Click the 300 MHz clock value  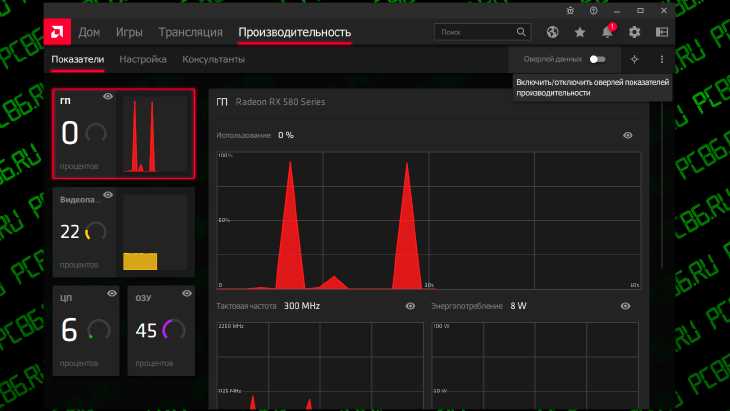click(x=302, y=306)
